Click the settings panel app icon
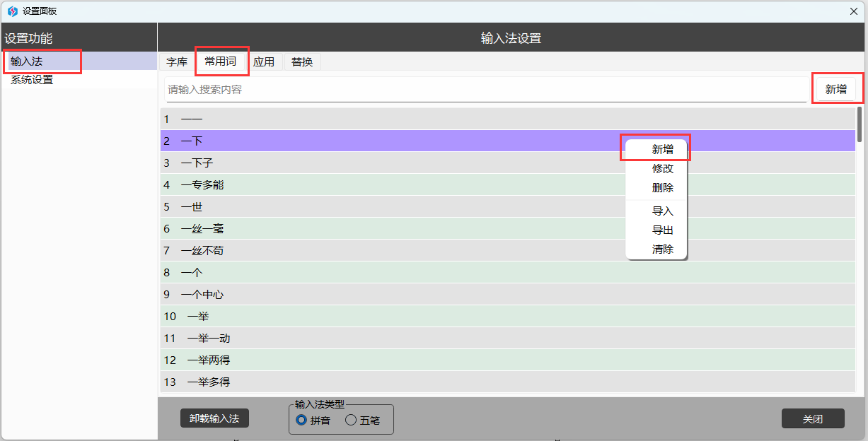This screenshot has height=441, width=868. tap(12, 11)
